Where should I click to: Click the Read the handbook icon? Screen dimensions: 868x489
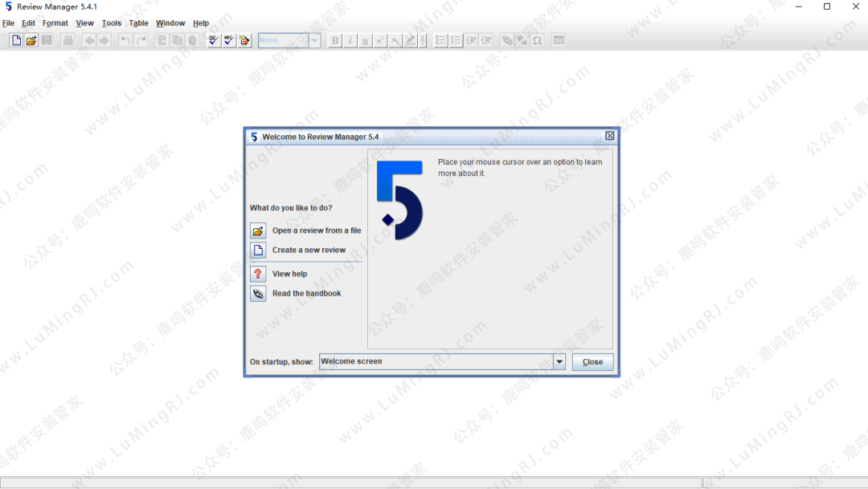tap(258, 294)
